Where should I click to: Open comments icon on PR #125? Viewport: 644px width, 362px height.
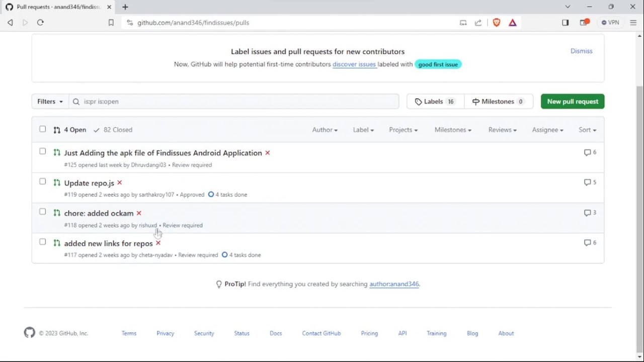(x=590, y=152)
